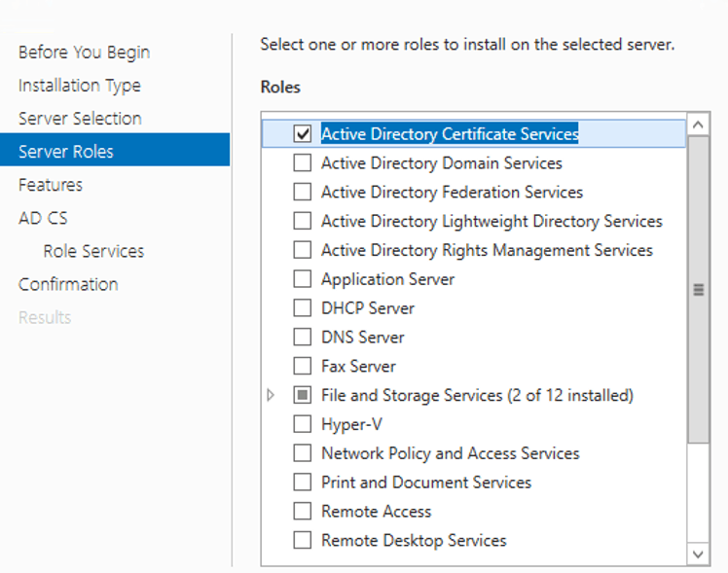Select the Server Roles step
The width and height of the screenshot is (728, 573).
point(115,150)
